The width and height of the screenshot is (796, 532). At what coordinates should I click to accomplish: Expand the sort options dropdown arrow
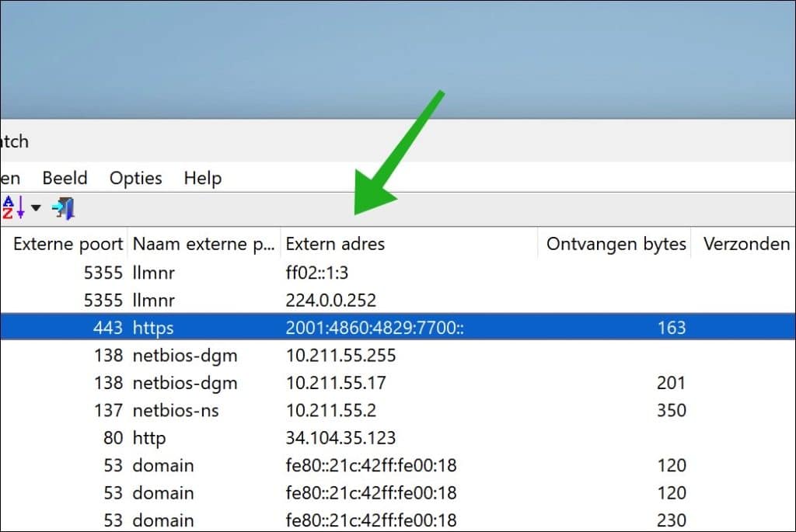click(36, 208)
